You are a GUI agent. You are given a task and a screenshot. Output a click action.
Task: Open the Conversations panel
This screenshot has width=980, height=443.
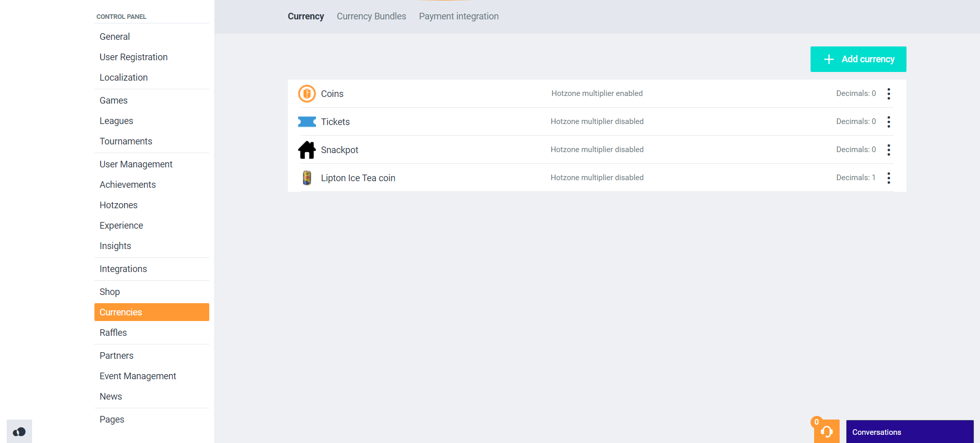910,432
